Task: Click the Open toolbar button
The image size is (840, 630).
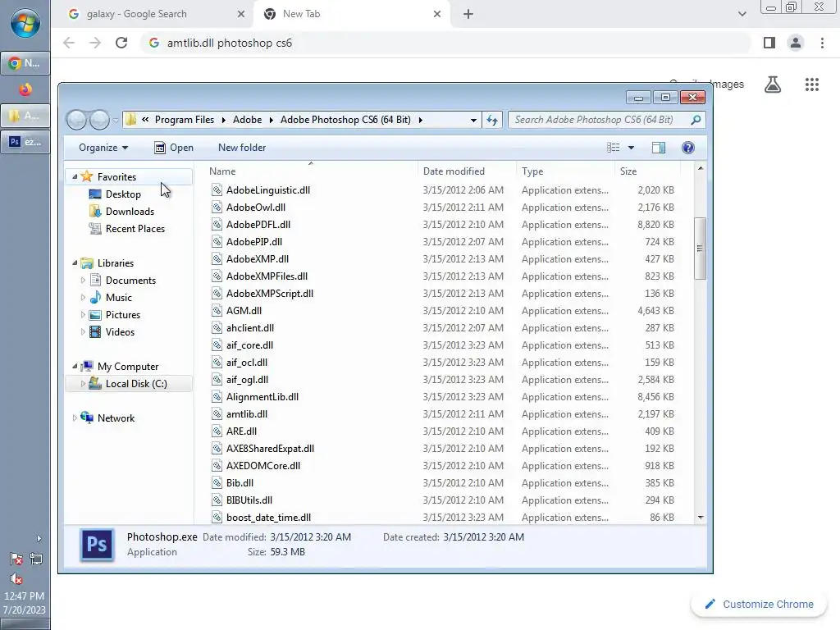Action: pos(174,148)
